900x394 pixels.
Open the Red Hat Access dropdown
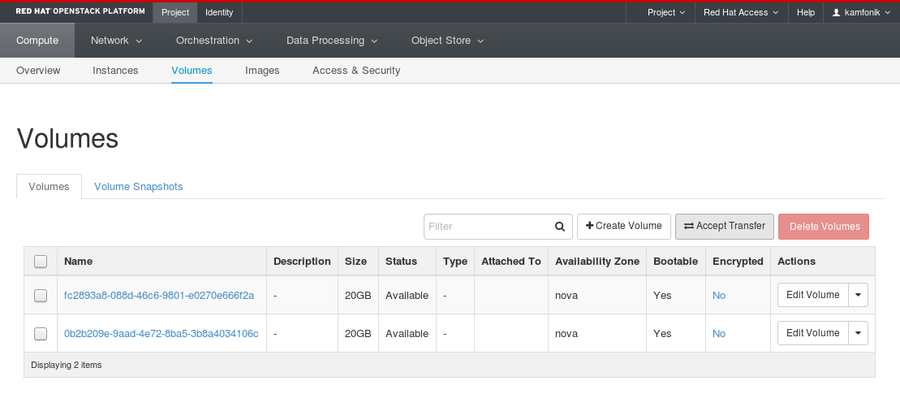click(741, 12)
